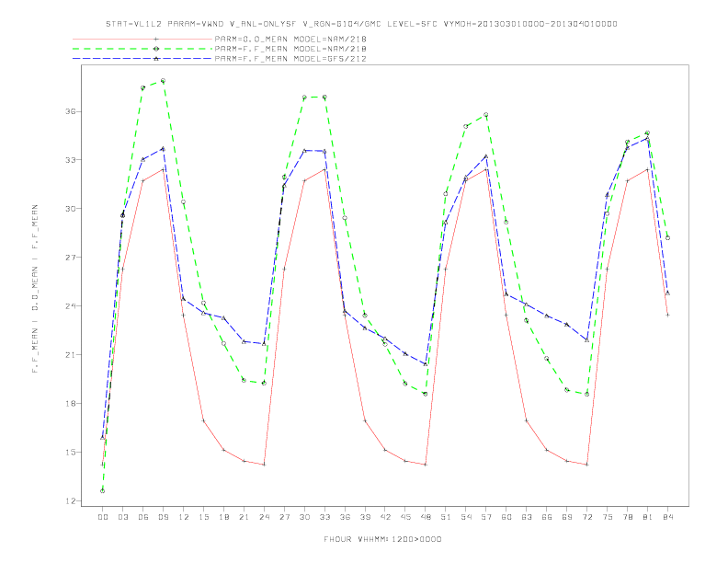Click x-axis forecast hour label 51
The height and width of the screenshot is (563, 728).
(x=446, y=517)
